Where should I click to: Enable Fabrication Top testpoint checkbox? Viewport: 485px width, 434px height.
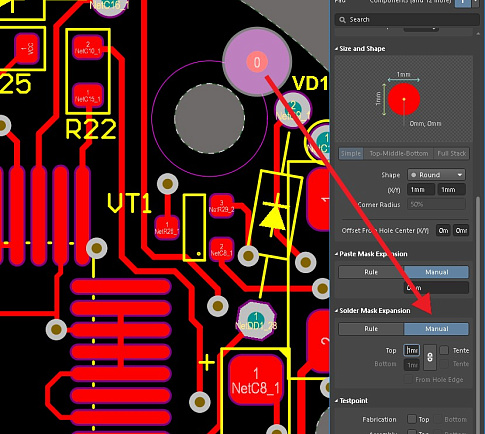pos(412,419)
